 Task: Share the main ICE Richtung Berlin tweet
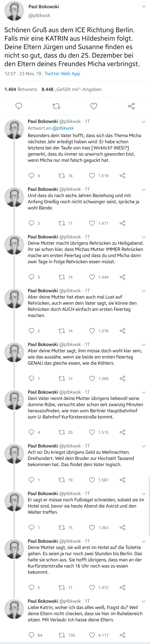point(131,106)
